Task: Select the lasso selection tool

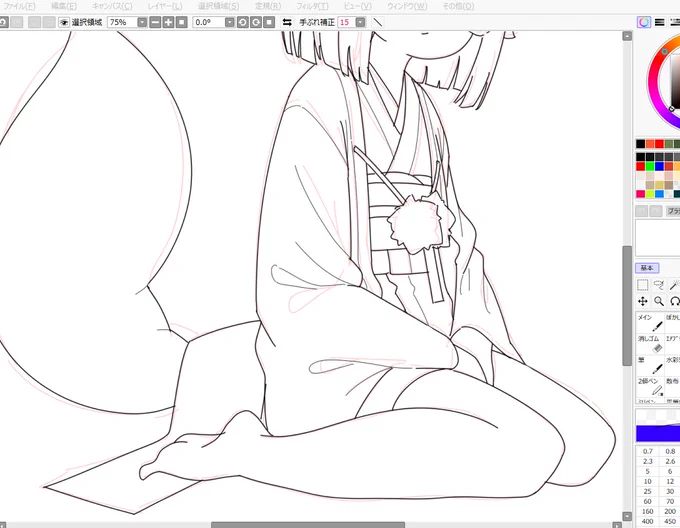Action: (x=659, y=285)
